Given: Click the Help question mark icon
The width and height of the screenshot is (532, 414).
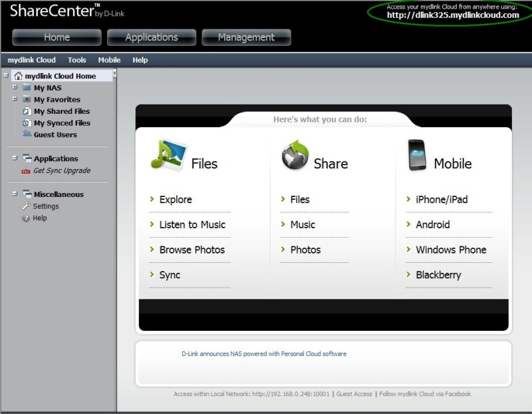Looking at the screenshot, I should tap(26, 218).
